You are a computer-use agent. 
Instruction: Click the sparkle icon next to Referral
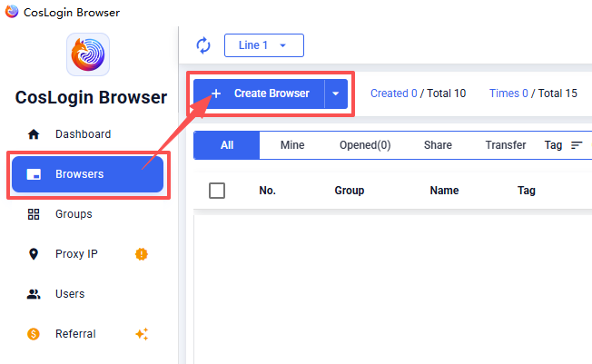tap(142, 334)
